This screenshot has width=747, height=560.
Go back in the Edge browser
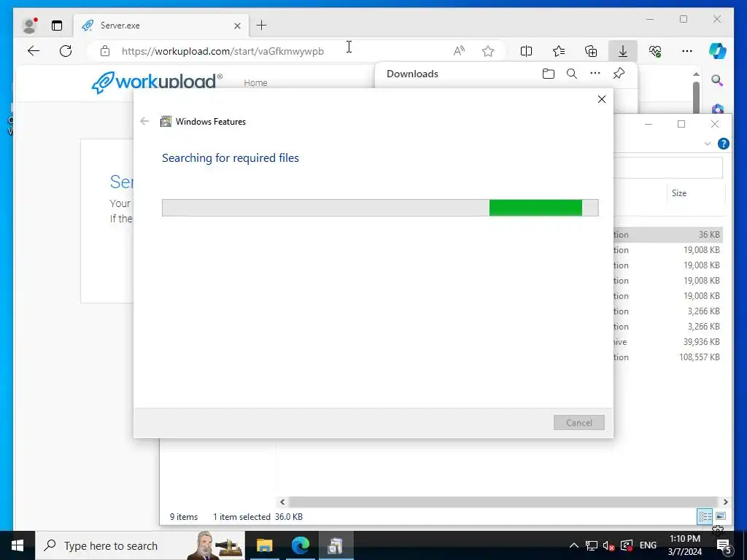click(x=34, y=51)
